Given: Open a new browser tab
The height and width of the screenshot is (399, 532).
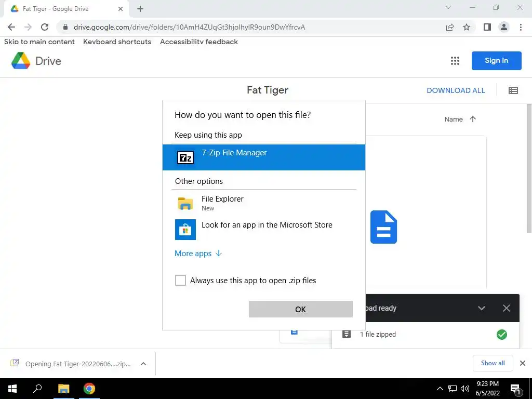Looking at the screenshot, I should pyautogui.click(x=140, y=9).
